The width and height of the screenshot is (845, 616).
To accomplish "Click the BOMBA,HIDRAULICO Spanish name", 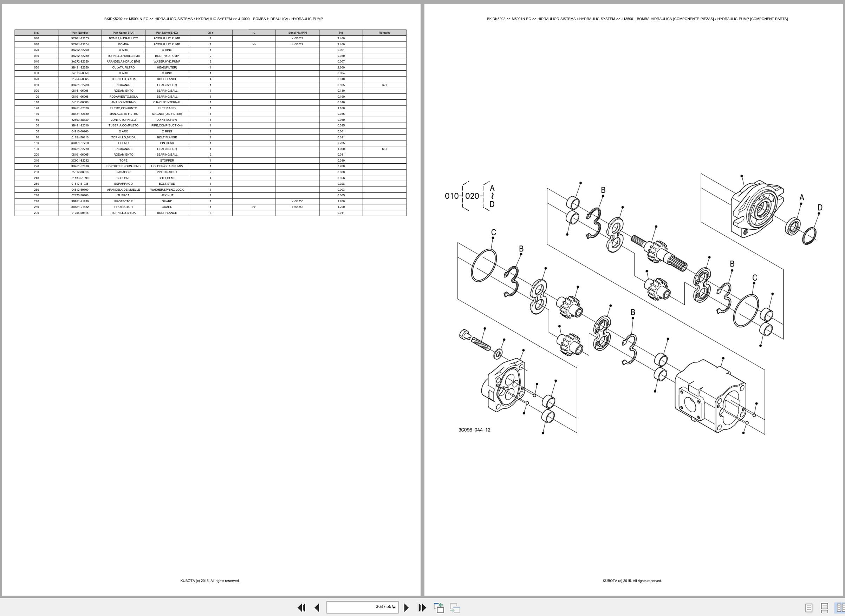I will (x=123, y=38).
